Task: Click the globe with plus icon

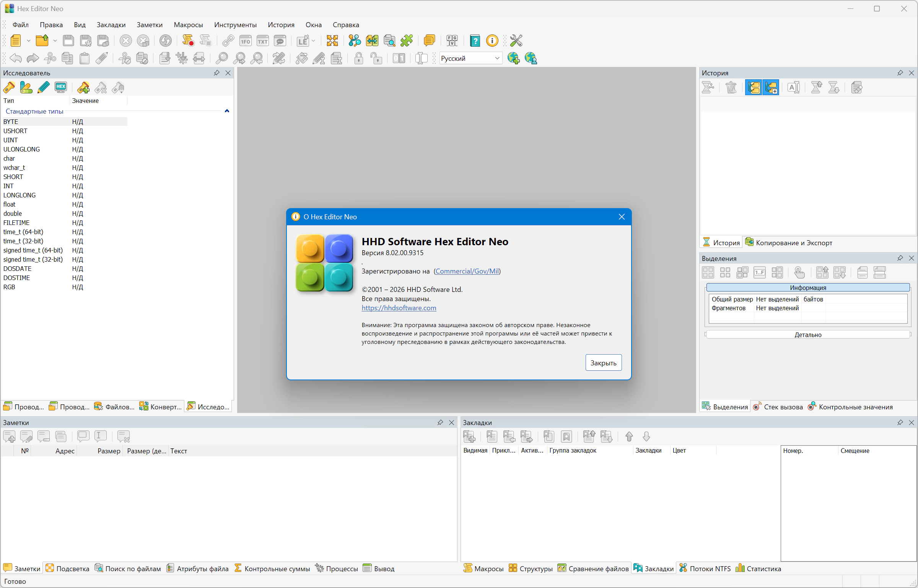Action: pyautogui.click(x=513, y=58)
